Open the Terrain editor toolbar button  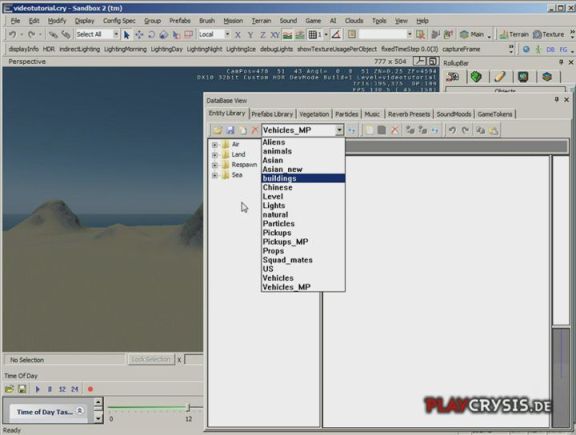(x=514, y=35)
